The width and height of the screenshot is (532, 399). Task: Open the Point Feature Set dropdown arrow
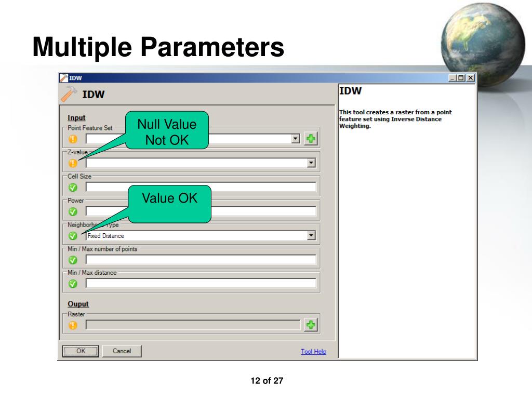click(296, 139)
